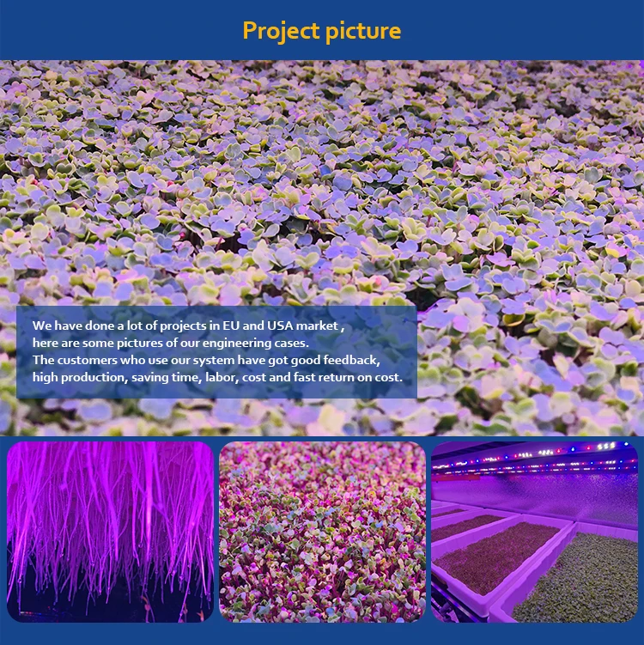Open the red microgreens close-up thumbnail
Image resolution: width=644 pixels, height=645 pixels.
[322, 532]
